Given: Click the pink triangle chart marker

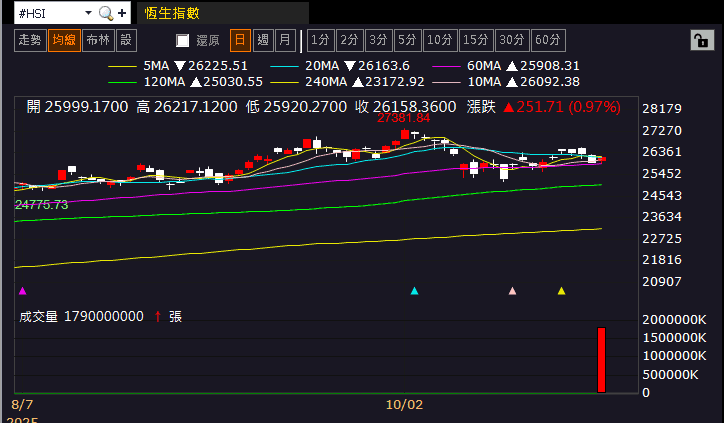Looking at the screenshot, I should pyautogui.click(x=512, y=291).
